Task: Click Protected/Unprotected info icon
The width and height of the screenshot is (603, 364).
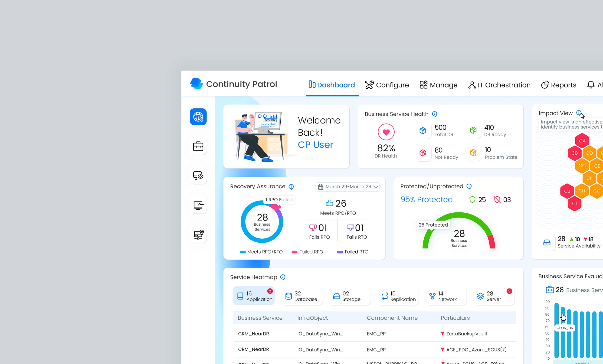Action: click(x=469, y=186)
